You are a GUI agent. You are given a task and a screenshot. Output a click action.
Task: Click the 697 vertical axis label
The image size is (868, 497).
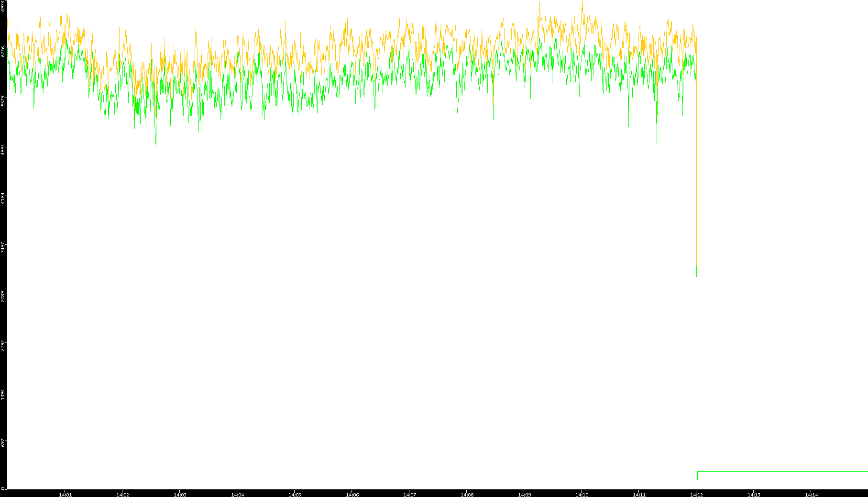[x=3, y=443]
